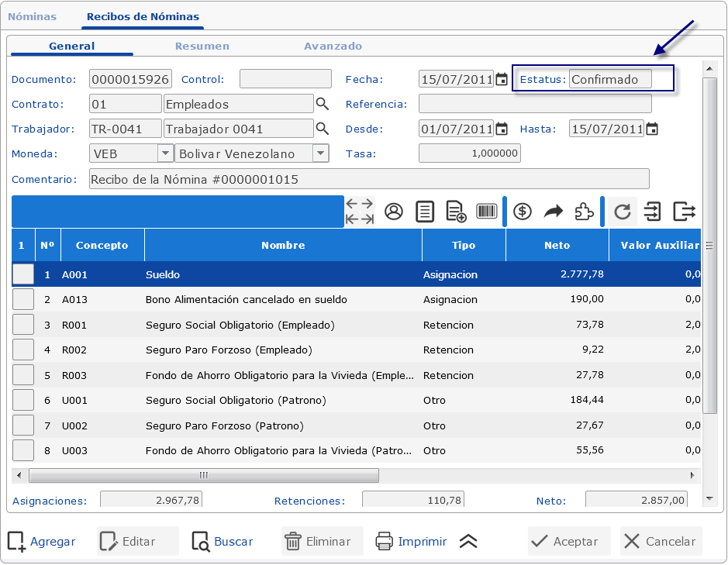The image size is (728, 565).
Task: Open the calendar picker for Fecha
Action: [502, 79]
